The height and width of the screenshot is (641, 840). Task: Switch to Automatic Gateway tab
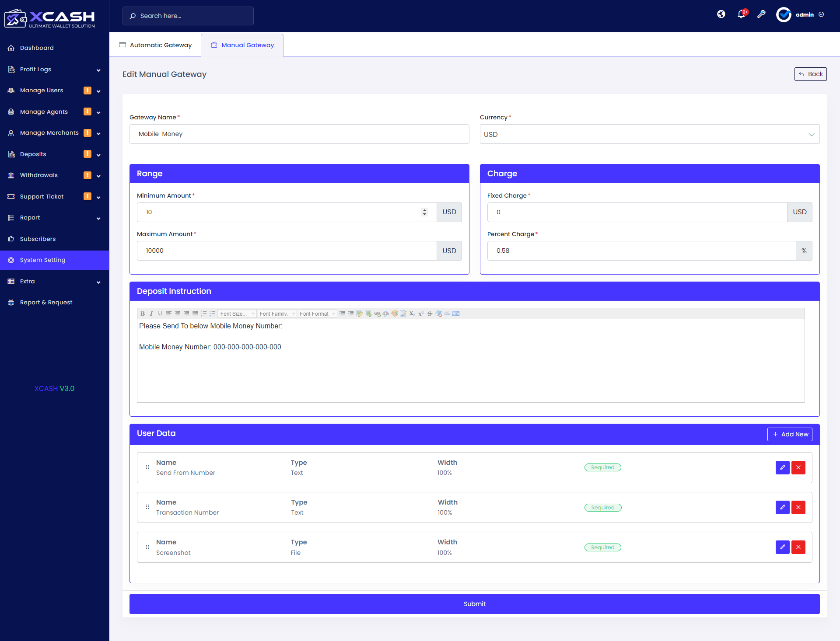[x=155, y=45]
